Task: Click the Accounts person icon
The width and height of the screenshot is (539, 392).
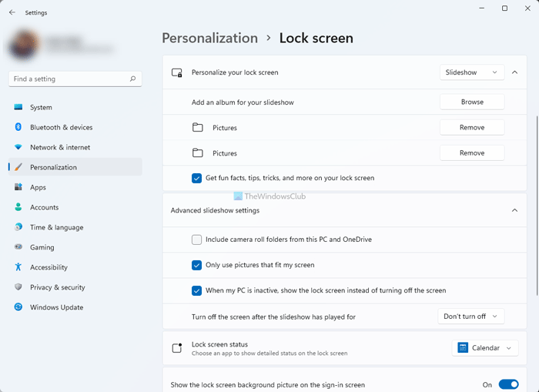Action: click(18, 208)
